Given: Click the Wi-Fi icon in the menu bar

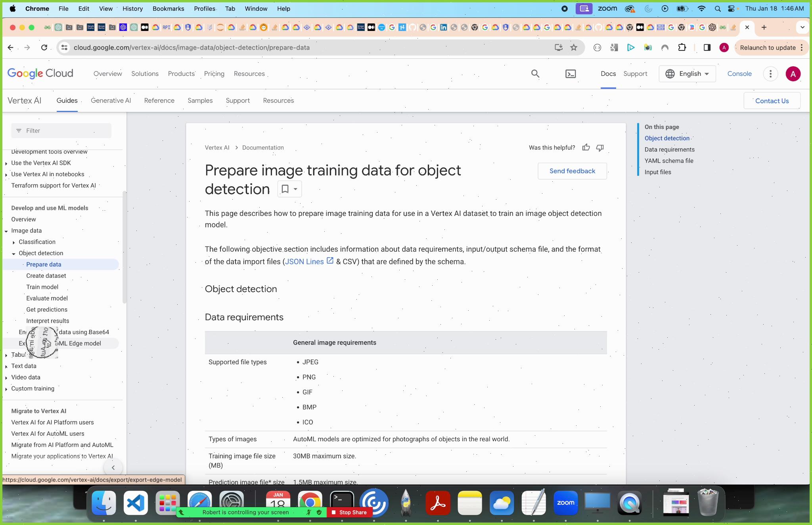Looking at the screenshot, I should point(701,8).
